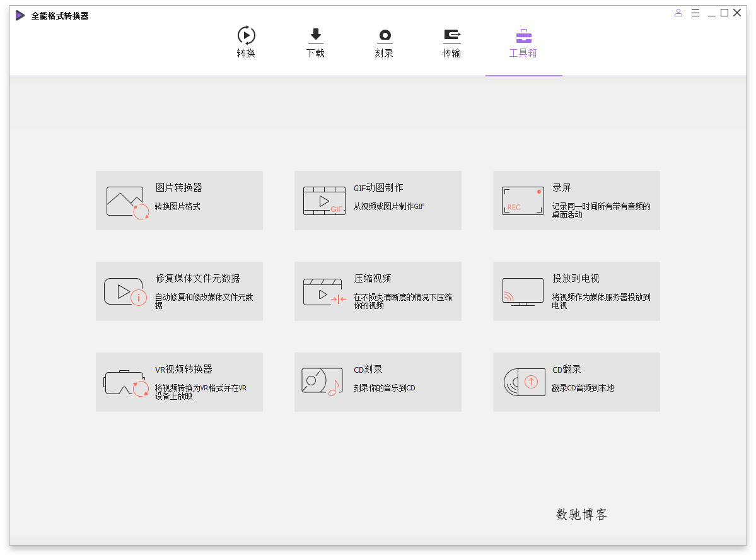Open the GIF动图制作 tool title
The height and width of the screenshot is (560, 756).
[378, 188]
